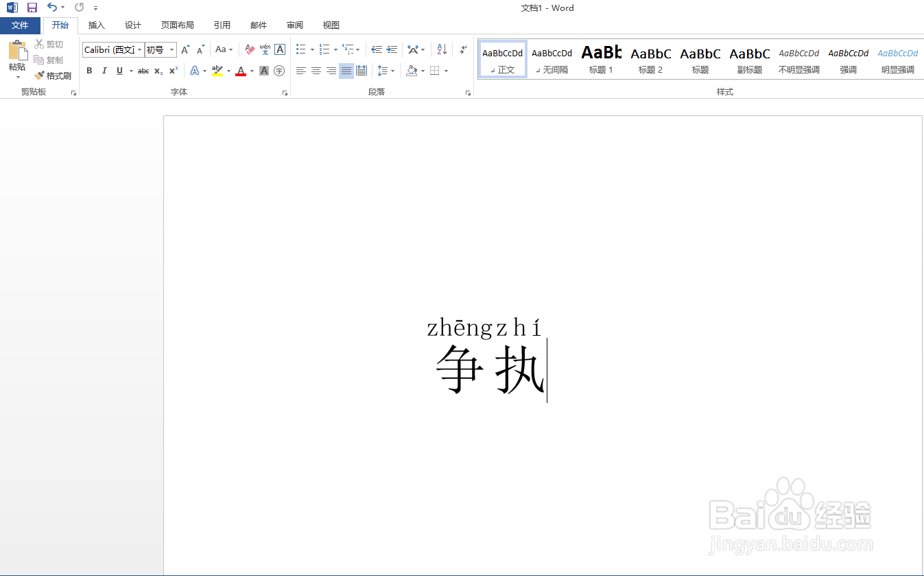924x576 pixels.
Task: Apply the 正文 (Normal) style
Action: tap(503, 59)
